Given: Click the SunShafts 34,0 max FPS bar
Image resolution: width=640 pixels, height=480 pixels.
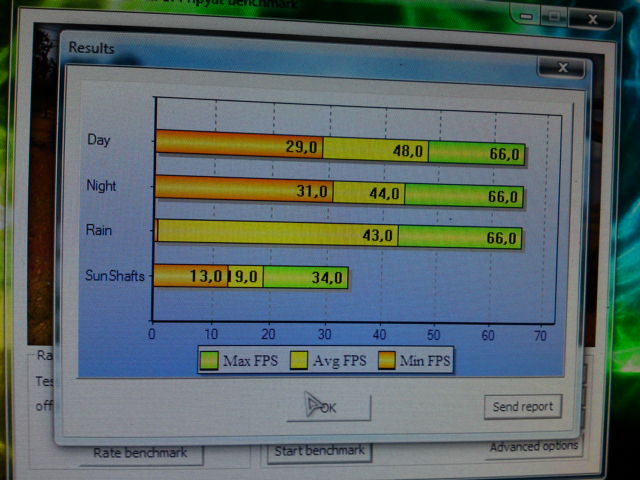Looking at the screenshot, I should pos(306,278).
